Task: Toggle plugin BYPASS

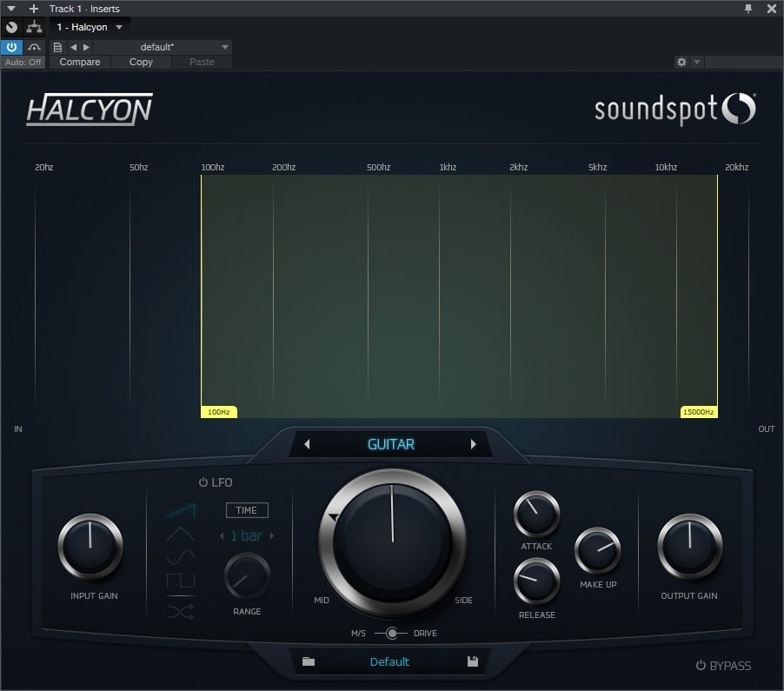Action: click(723, 666)
